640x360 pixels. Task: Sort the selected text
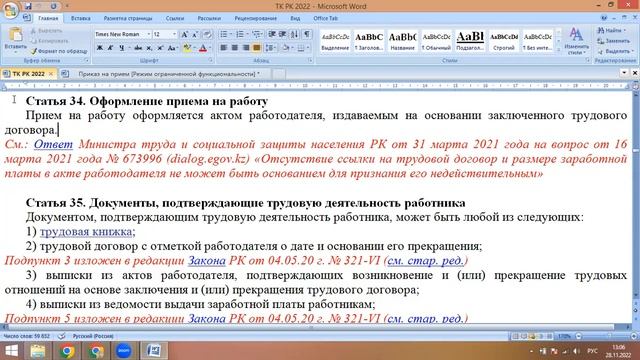tap(295, 34)
